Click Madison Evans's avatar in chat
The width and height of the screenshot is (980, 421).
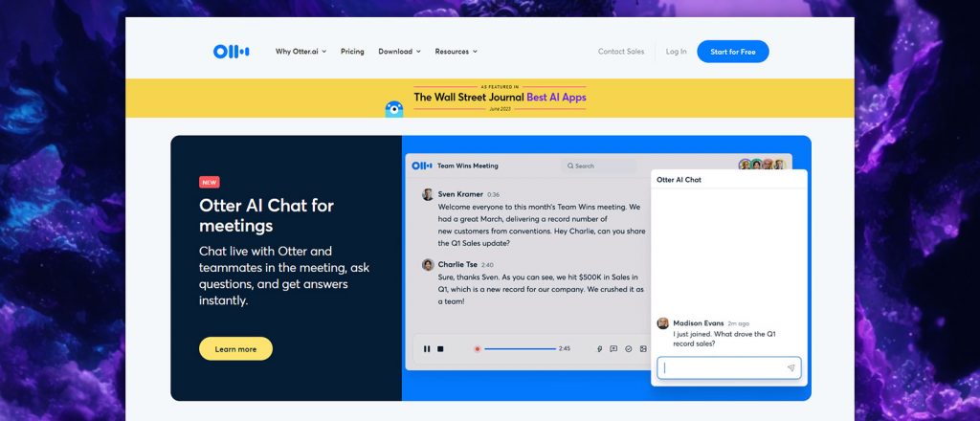[662, 323]
